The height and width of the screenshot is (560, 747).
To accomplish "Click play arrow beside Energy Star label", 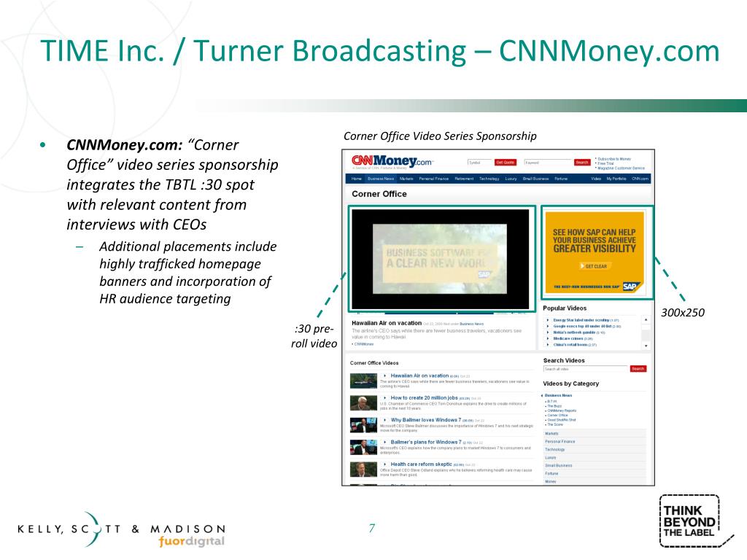I will pyautogui.click(x=548, y=320).
